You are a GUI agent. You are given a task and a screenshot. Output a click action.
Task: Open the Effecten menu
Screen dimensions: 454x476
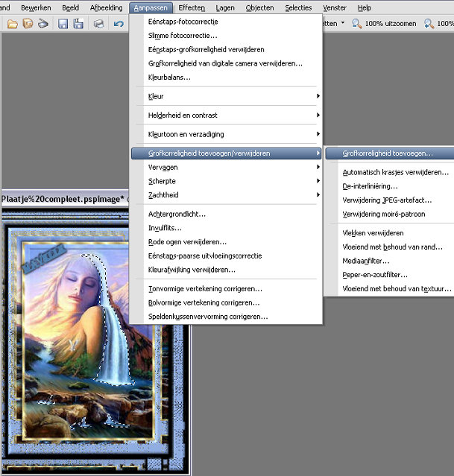[192, 8]
